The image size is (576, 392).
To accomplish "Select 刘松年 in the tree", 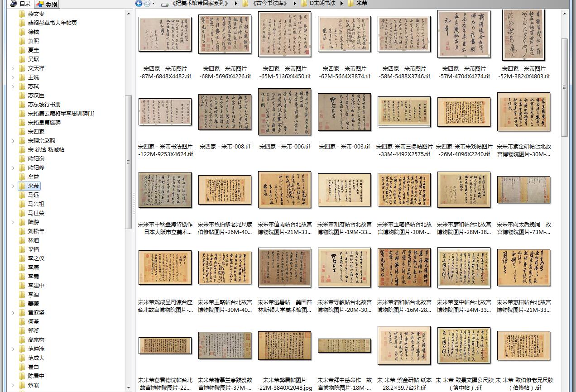I will pos(36,231).
